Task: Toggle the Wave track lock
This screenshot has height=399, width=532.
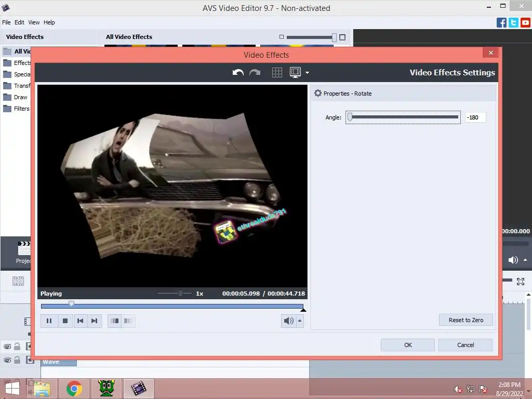Action: pos(17,360)
